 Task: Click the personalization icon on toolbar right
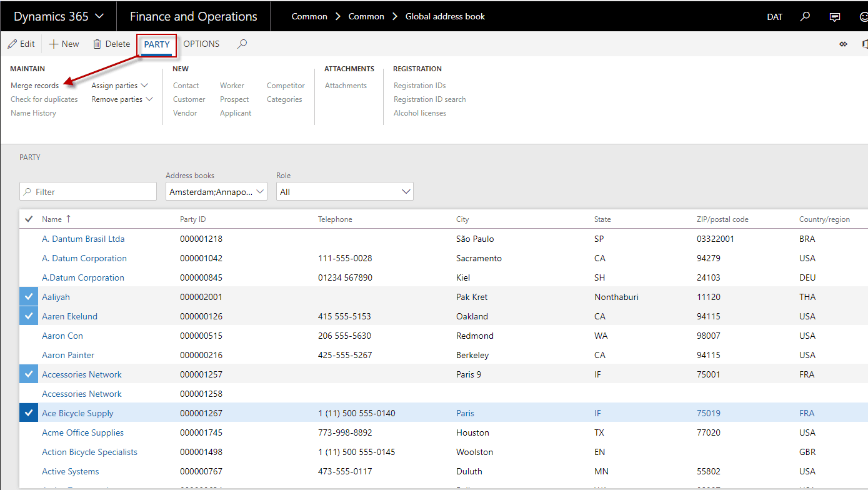[843, 44]
